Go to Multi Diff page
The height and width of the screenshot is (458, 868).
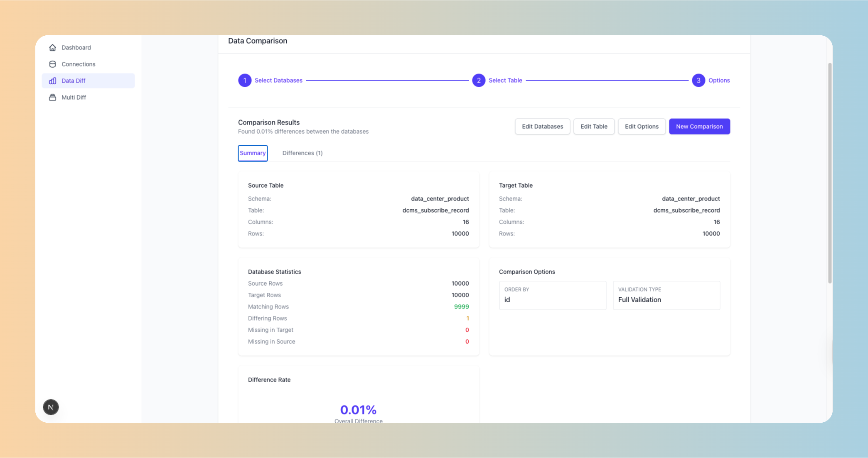pyautogui.click(x=74, y=97)
